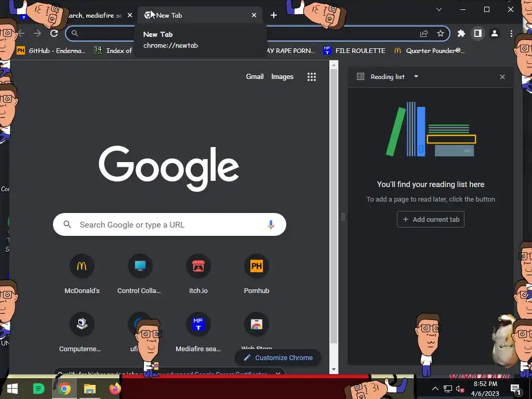532x399 pixels.
Task: Close the Reading list side panel
Action: [x=502, y=77]
